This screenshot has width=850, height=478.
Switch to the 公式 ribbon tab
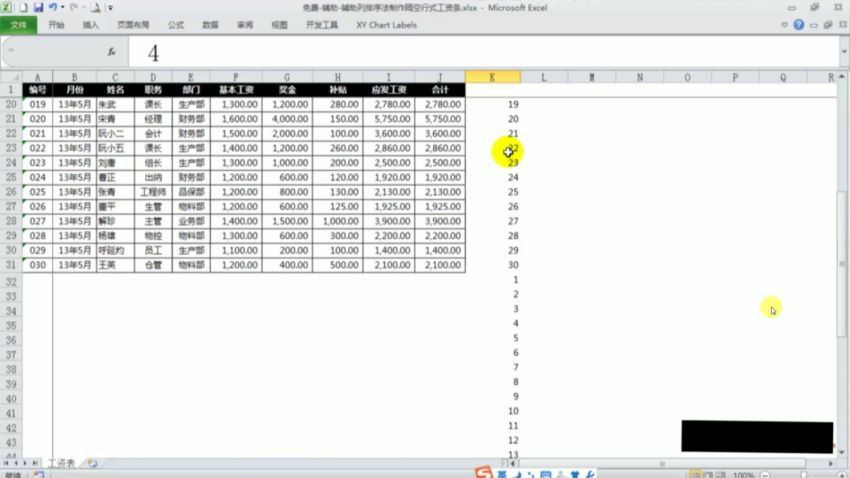pyautogui.click(x=175, y=24)
